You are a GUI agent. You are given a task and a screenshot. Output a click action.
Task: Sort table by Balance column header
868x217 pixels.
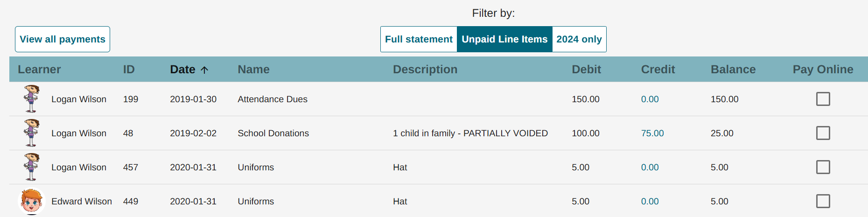click(733, 70)
